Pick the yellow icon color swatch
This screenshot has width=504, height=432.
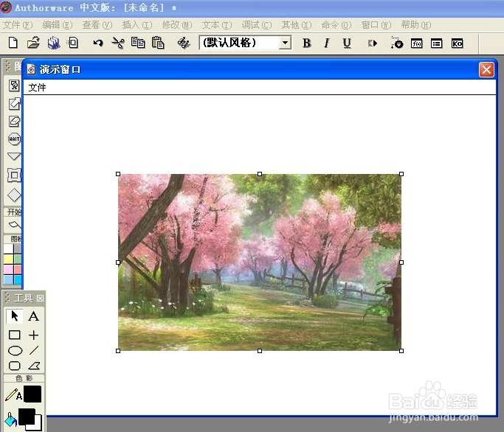pos(8,259)
